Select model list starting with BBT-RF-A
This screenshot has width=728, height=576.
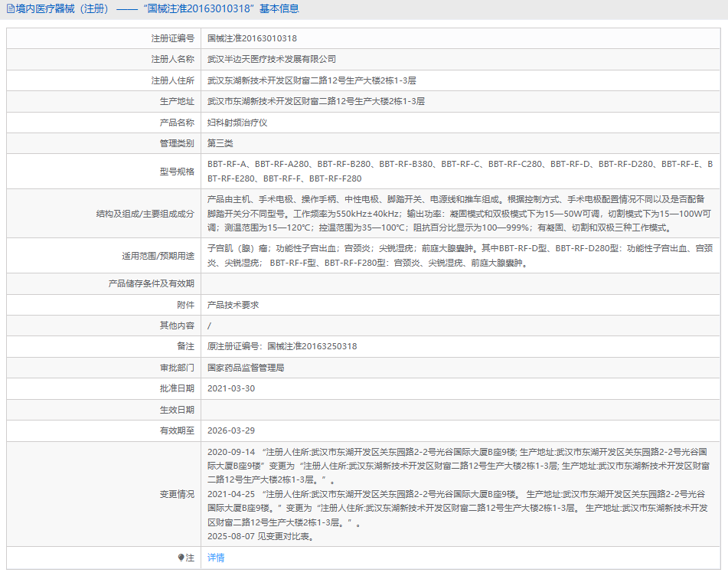[x=460, y=172]
